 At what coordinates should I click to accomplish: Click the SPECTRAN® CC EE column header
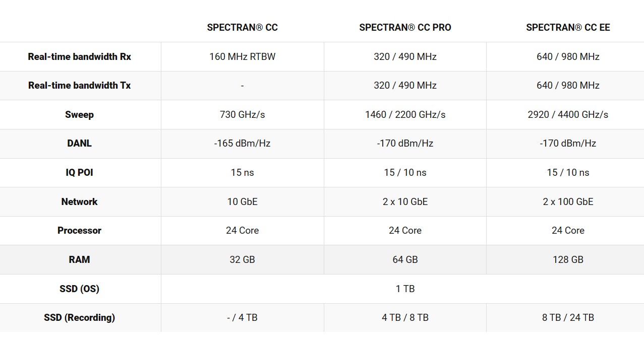pos(568,28)
